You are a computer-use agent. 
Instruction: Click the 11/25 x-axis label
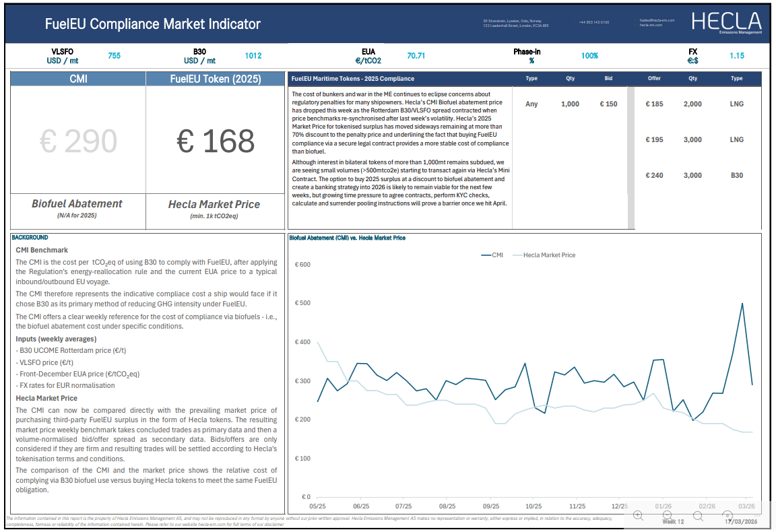(x=577, y=506)
